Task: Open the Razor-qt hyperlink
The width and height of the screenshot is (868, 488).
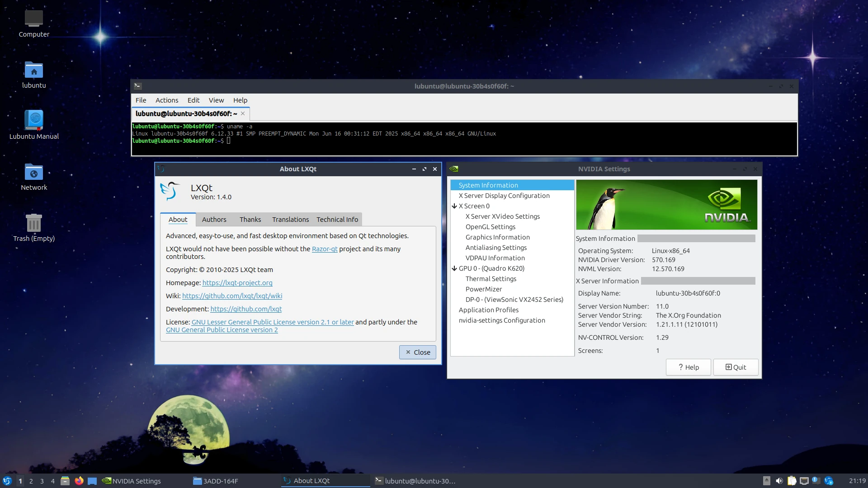Action: (324, 249)
